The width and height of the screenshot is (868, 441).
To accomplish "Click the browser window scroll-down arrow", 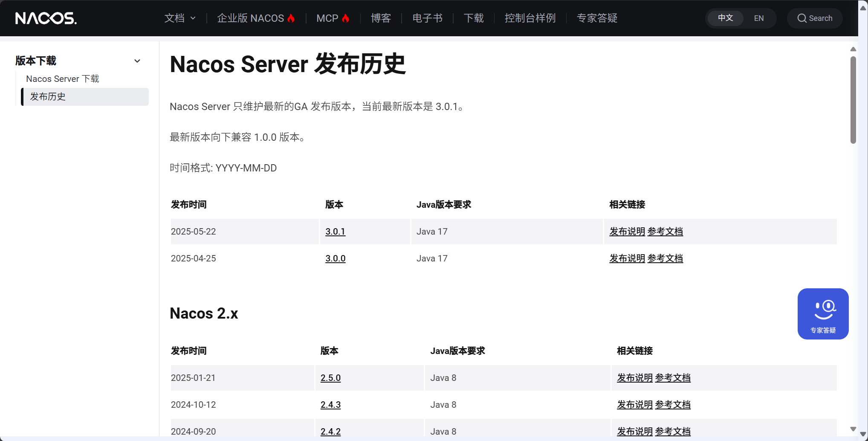I will click(x=863, y=434).
